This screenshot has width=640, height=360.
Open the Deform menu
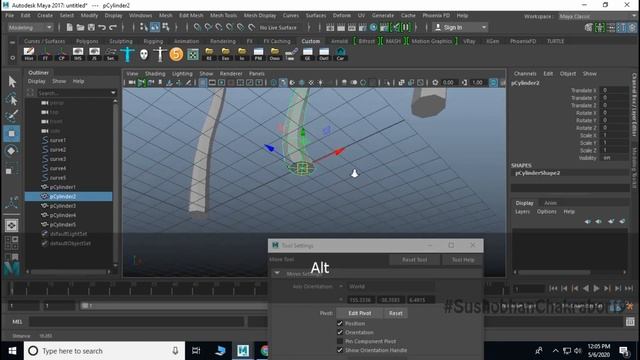point(342,16)
